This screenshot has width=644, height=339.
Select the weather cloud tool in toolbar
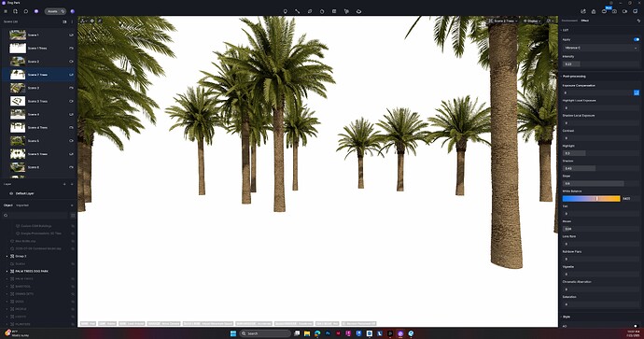tap(358, 11)
